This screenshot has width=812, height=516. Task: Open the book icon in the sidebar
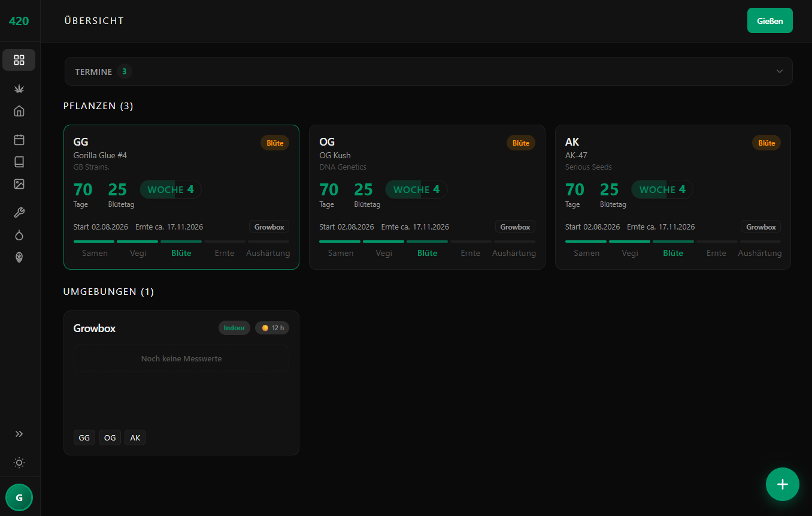(x=19, y=162)
